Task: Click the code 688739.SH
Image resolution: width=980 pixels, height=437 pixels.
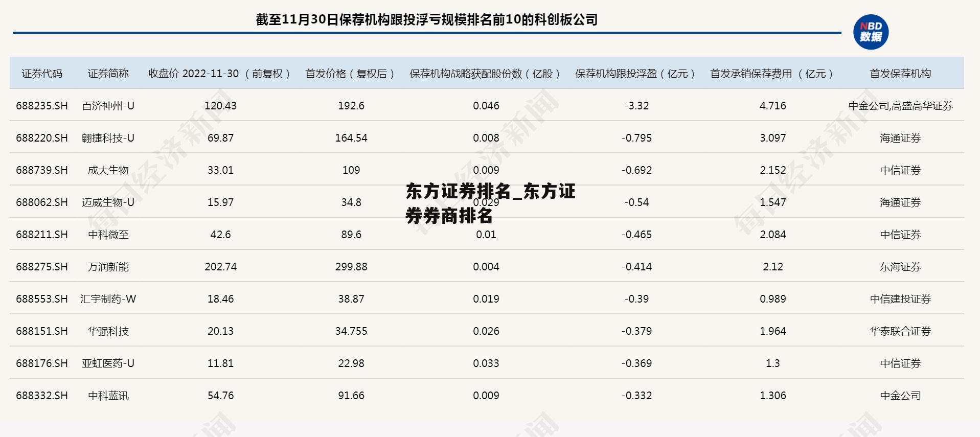Action: point(42,170)
